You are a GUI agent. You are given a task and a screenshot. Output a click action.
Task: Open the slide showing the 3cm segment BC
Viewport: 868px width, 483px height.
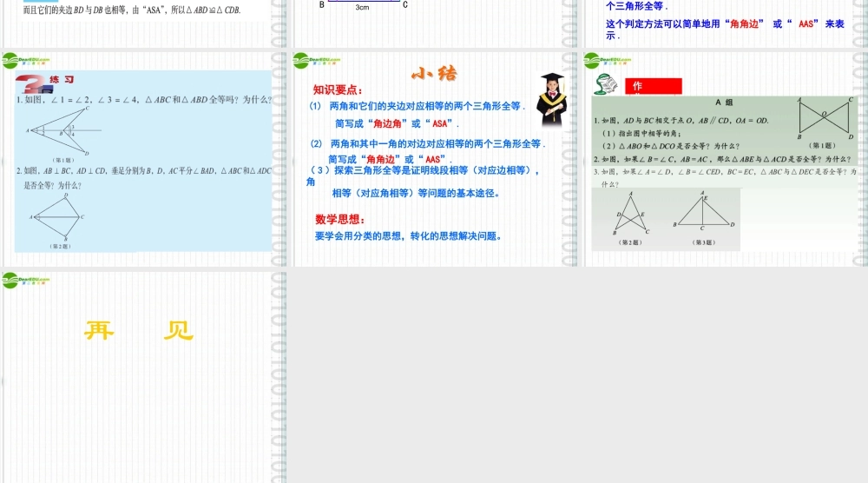435,23
